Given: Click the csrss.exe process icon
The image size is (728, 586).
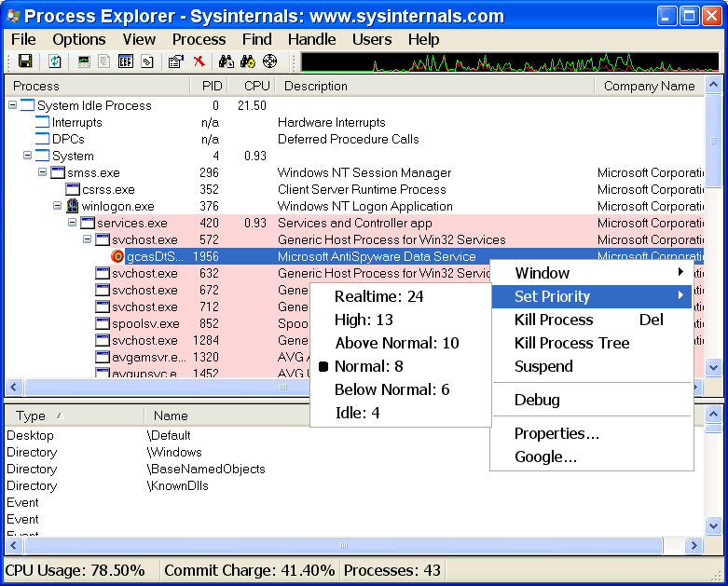Looking at the screenshot, I should pyautogui.click(x=73, y=189).
